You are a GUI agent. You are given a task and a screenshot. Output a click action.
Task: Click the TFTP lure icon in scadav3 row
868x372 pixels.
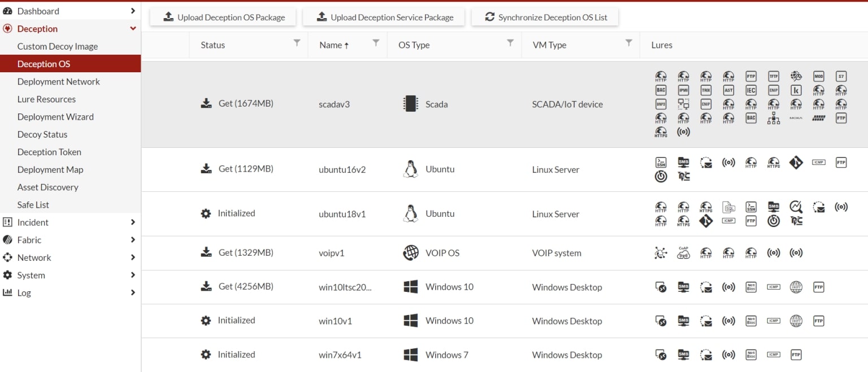pos(773,76)
